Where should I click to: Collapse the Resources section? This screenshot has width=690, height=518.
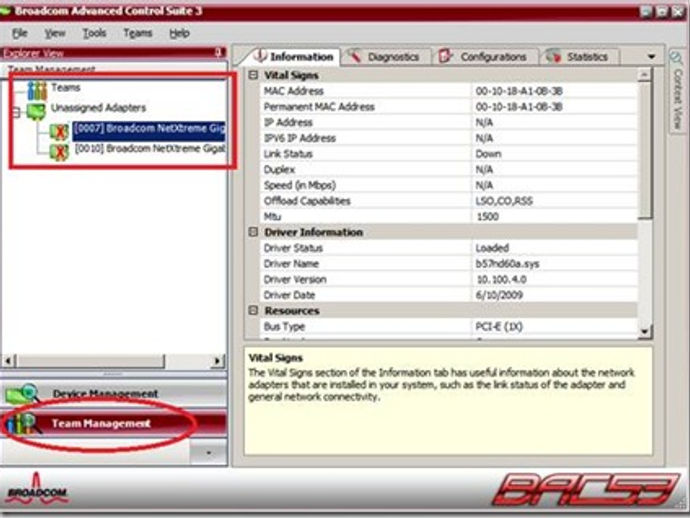pos(253,310)
